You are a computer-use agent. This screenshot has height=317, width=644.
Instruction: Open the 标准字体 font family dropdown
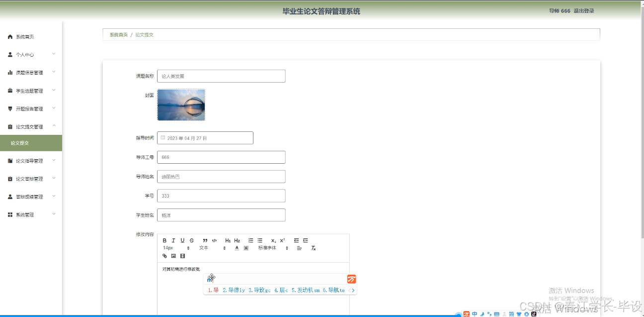point(268,247)
